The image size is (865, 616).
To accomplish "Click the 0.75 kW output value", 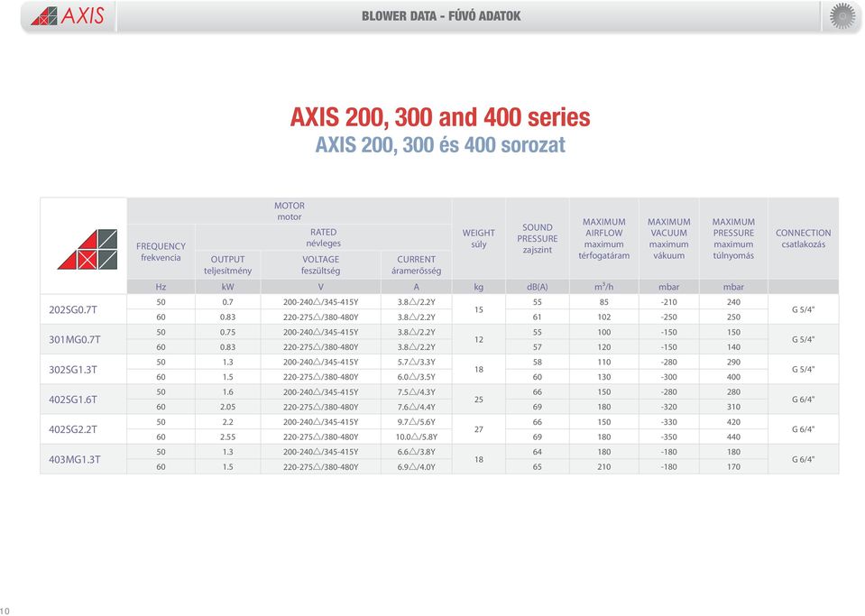I will pyautogui.click(x=228, y=332).
